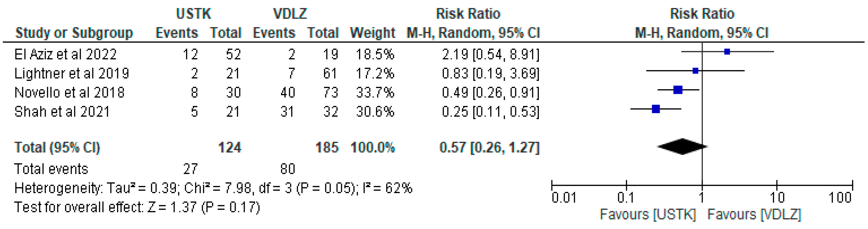Image resolution: width=868 pixels, height=229 pixels.
Task: Click the El Aziz et al 2022 study label
Action: [x=65, y=54]
